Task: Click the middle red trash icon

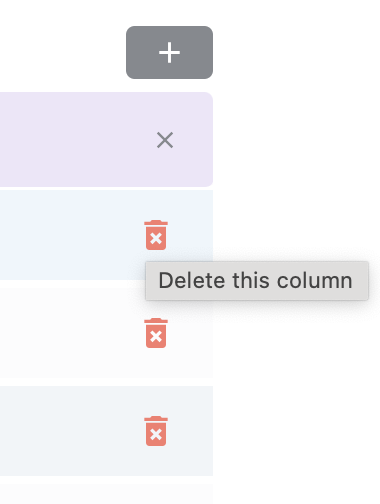Action: tap(156, 333)
